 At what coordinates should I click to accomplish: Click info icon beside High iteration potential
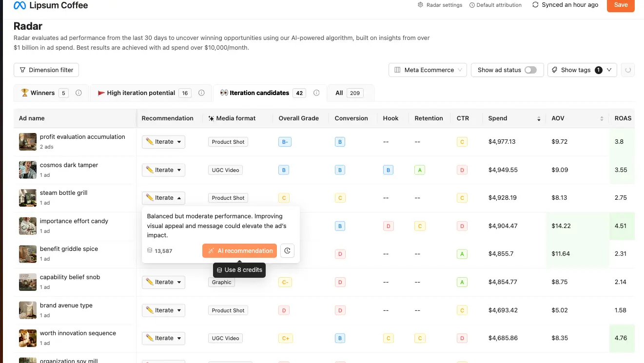coord(201,93)
